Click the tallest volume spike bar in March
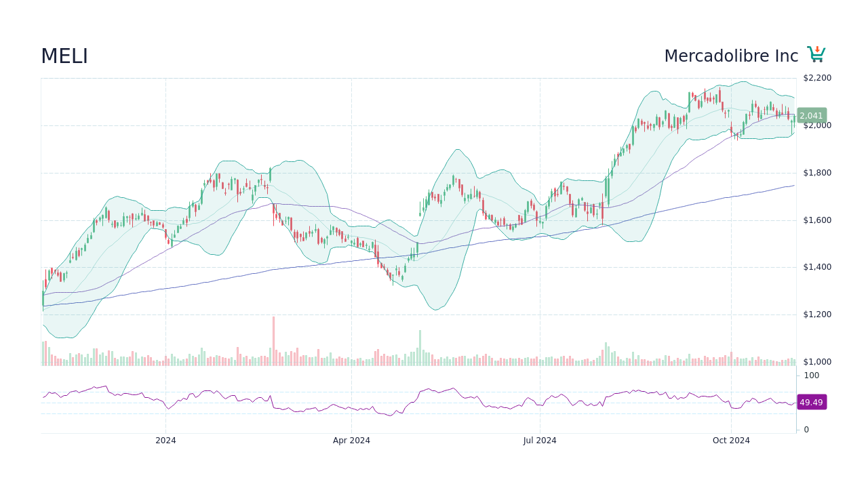Screen dimensions: 868x488 [274, 341]
